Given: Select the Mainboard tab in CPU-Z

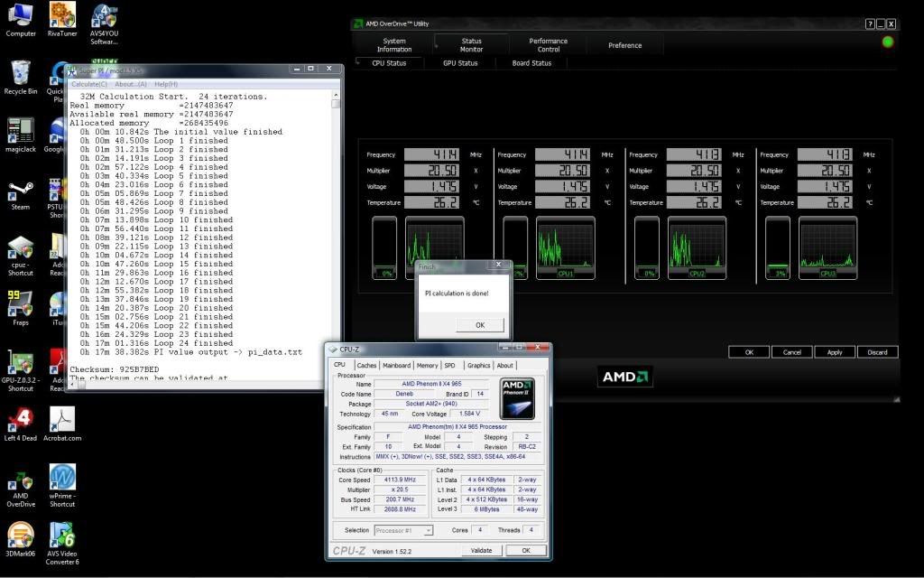Looking at the screenshot, I should (x=396, y=366).
